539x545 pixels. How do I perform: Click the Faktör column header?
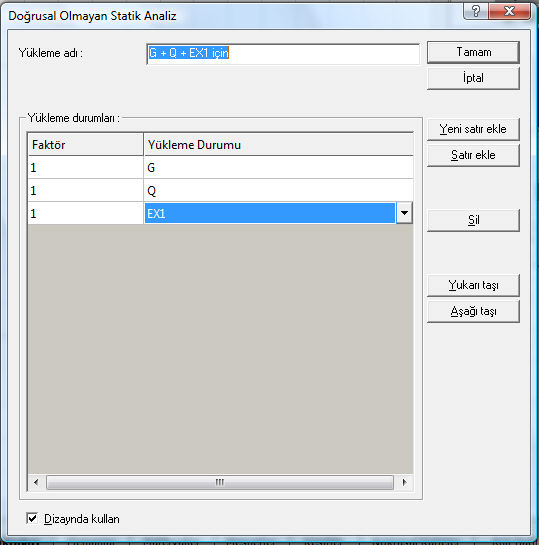point(85,145)
